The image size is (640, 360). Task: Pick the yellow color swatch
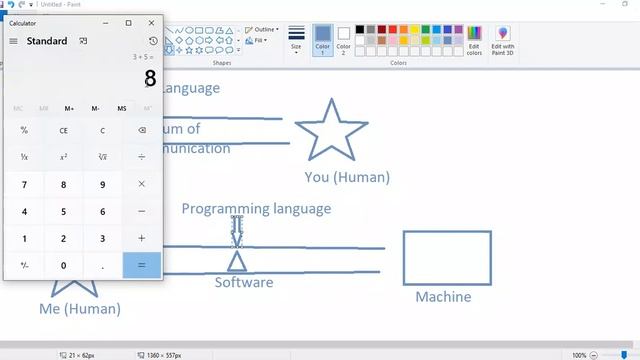[x=415, y=29]
